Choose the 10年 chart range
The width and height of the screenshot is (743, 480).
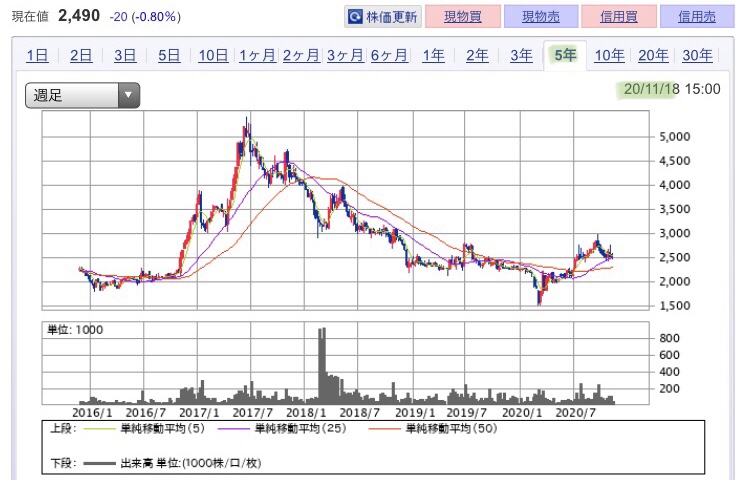click(609, 56)
